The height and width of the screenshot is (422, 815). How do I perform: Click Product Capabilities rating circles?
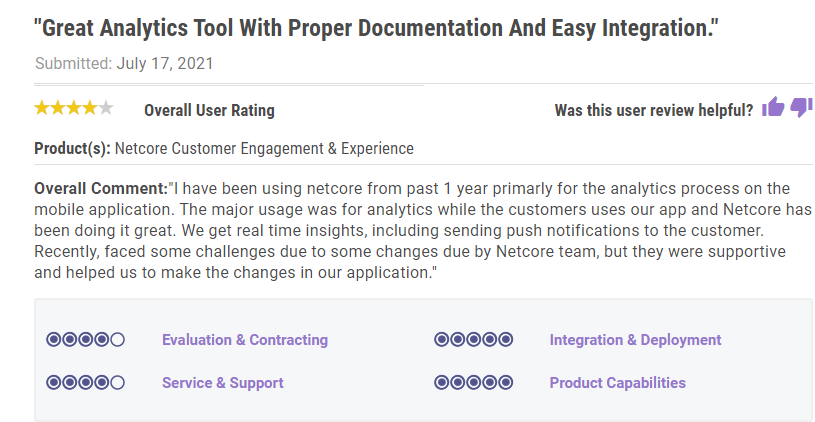point(474,383)
